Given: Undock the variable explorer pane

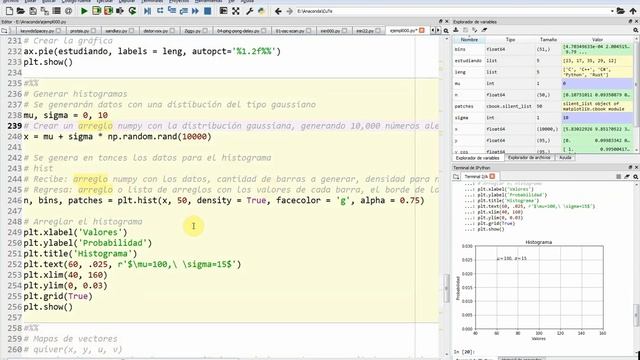Looking at the screenshot, I should tap(630, 22).
